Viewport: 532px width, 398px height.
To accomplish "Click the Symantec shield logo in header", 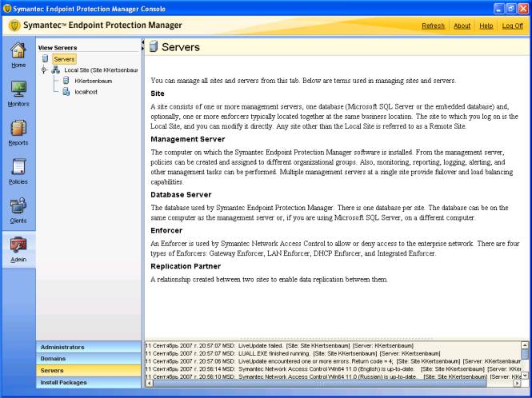I will click(x=14, y=26).
